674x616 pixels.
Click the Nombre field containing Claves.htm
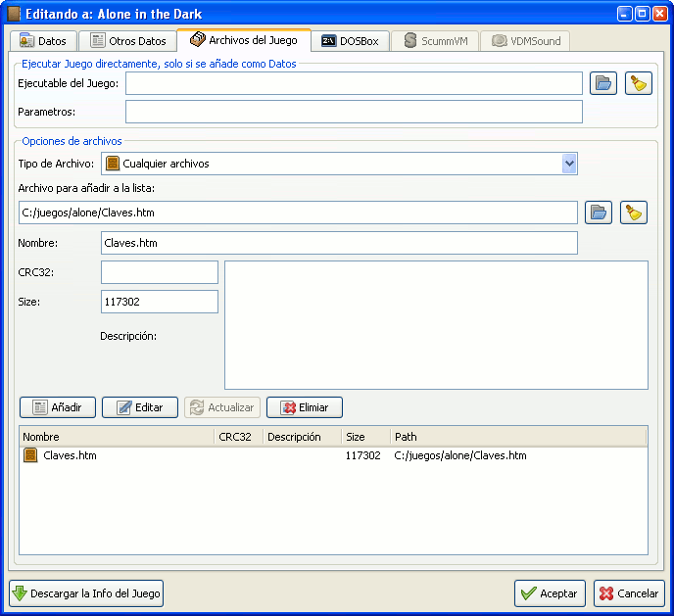click(x=339, y=243)
